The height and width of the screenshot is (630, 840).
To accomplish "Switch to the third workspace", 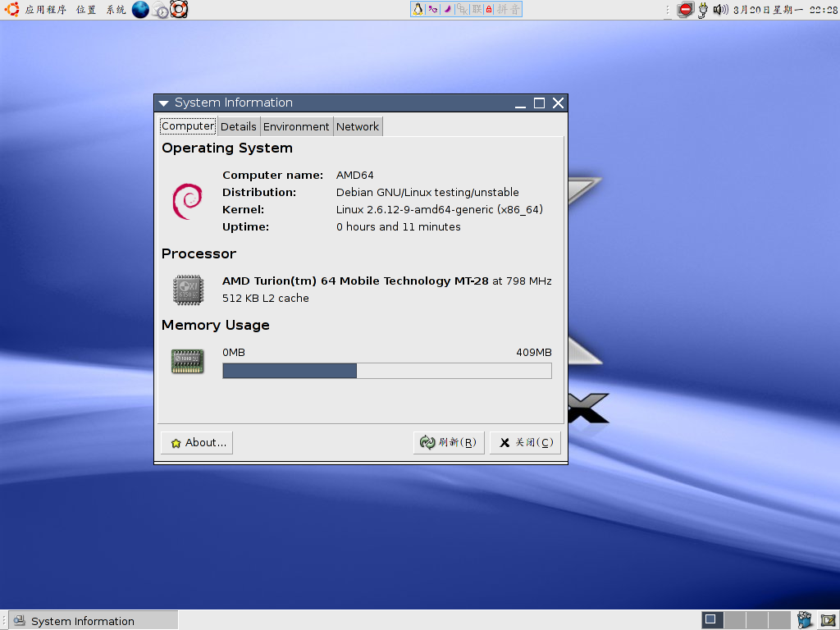I will coord(757,620).
